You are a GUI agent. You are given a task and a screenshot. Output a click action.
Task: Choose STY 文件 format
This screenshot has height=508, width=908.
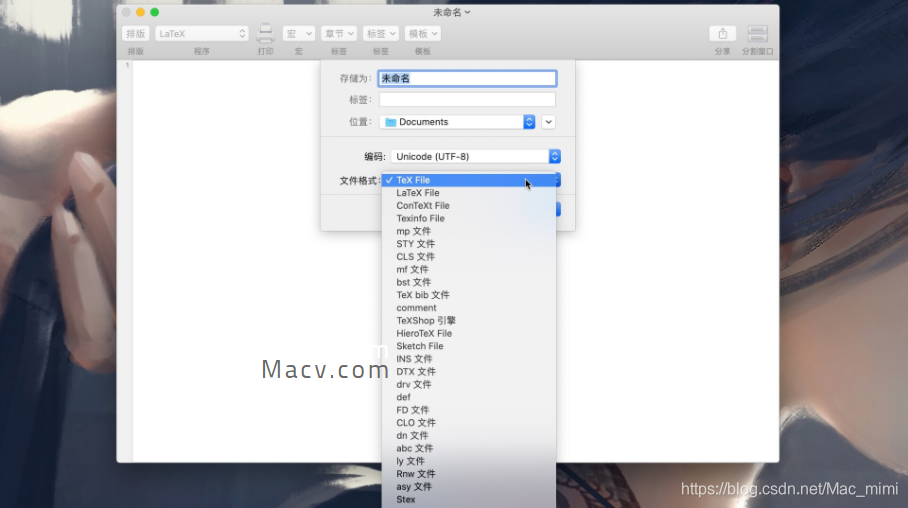[469, 244]
